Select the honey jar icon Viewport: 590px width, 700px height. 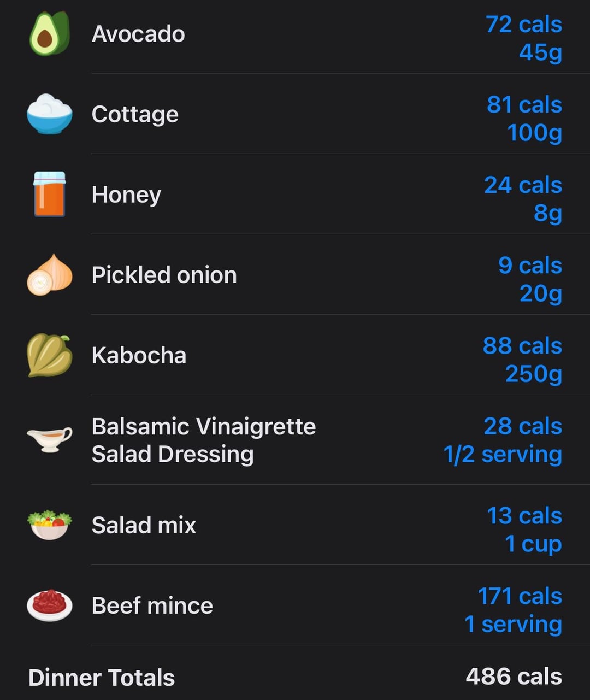(50, 194)
